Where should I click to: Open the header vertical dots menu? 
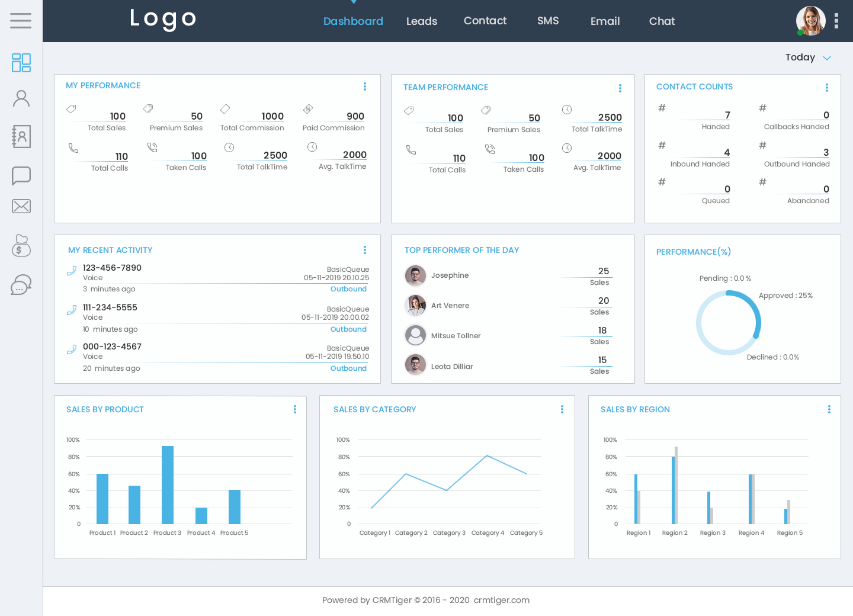836,21
